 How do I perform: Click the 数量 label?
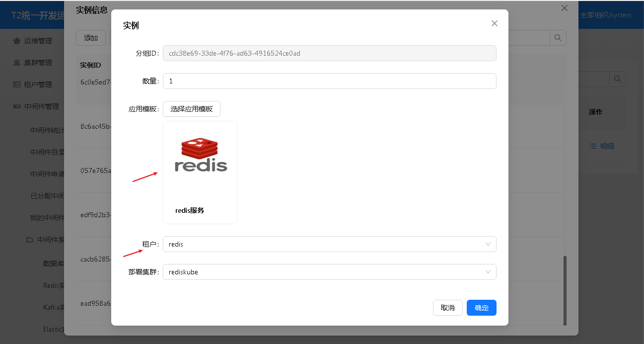point(150,81)
